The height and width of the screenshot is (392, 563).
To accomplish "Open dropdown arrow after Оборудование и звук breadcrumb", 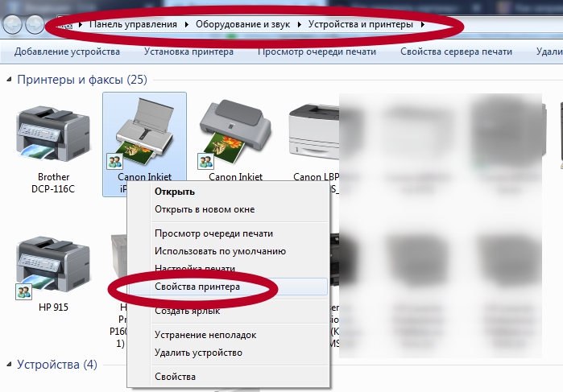I will pyautogui.click(x=300, y=25).
